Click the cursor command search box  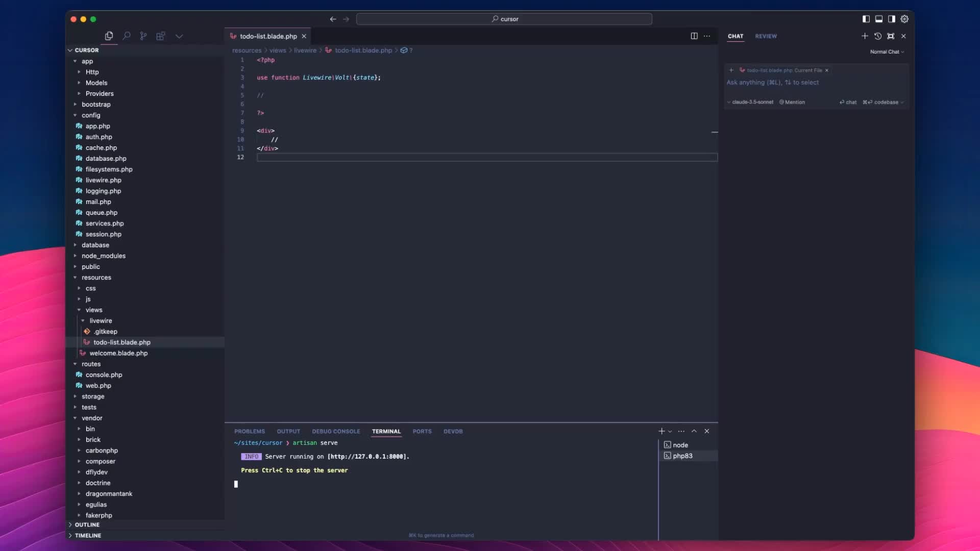[x=504, y=19]
